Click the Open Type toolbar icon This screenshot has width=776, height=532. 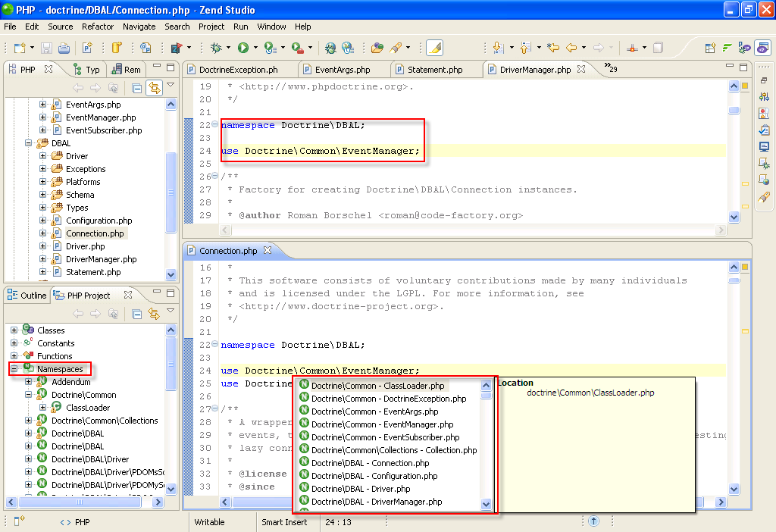click(145, 48)
